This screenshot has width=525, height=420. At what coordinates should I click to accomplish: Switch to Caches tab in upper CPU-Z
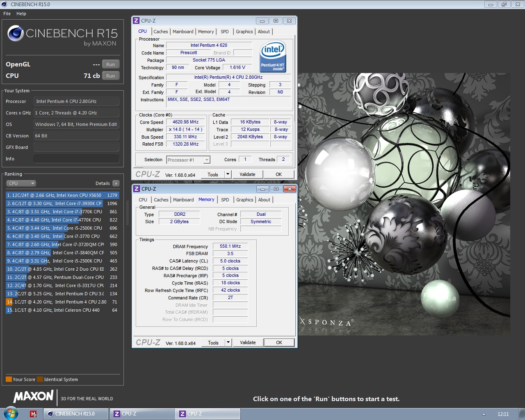point(161,32)
